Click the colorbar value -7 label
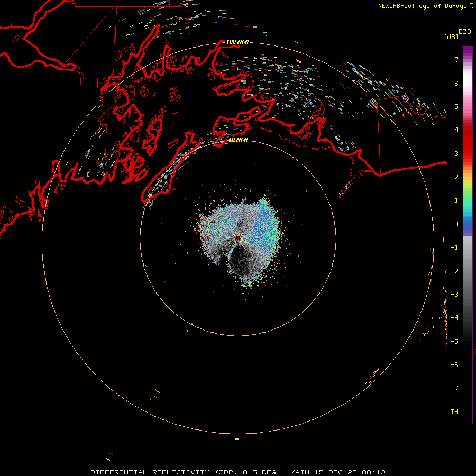 point(454,388)
